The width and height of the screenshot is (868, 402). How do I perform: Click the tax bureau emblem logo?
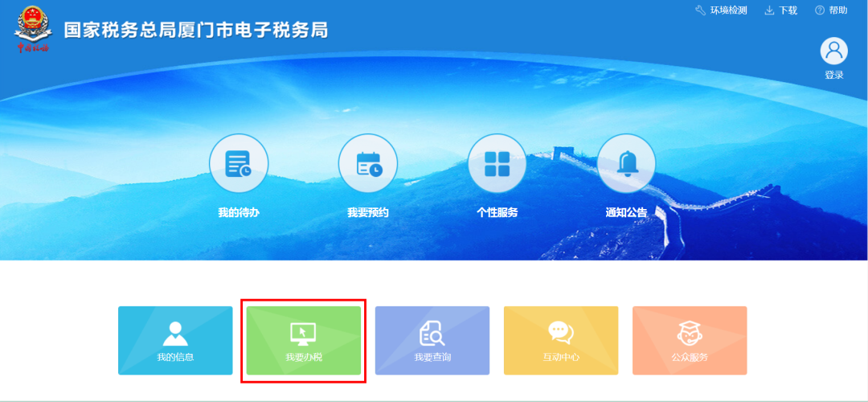click(x=33, y=29)
